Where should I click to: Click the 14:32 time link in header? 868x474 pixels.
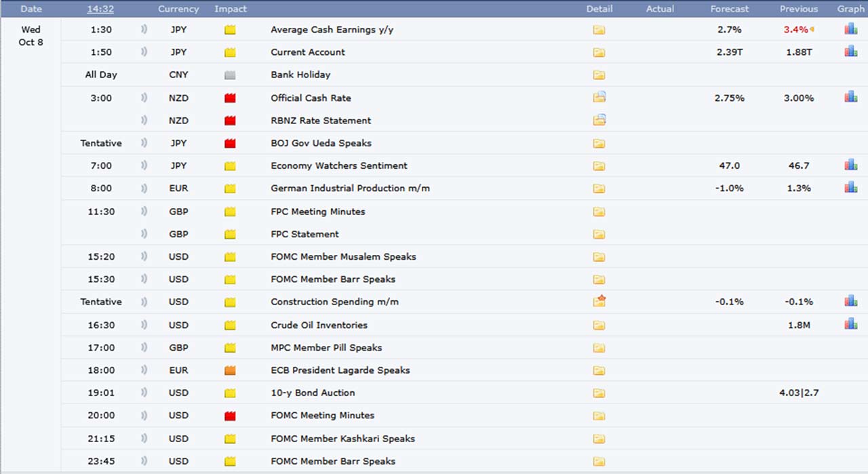pos(100,9)
